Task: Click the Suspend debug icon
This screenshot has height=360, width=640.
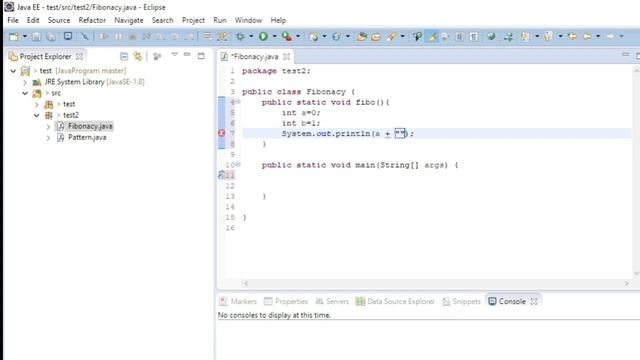Action: coord(118,37)
